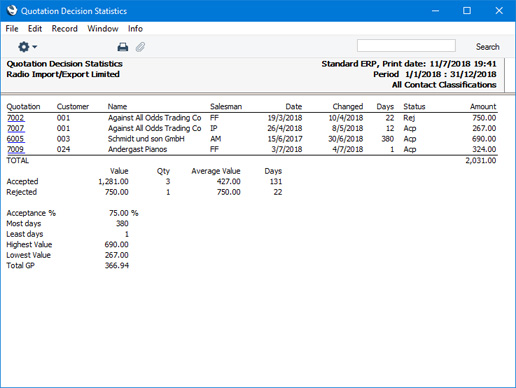
Task: Open quotation 7009 link
Action: (x=16, y=149)
